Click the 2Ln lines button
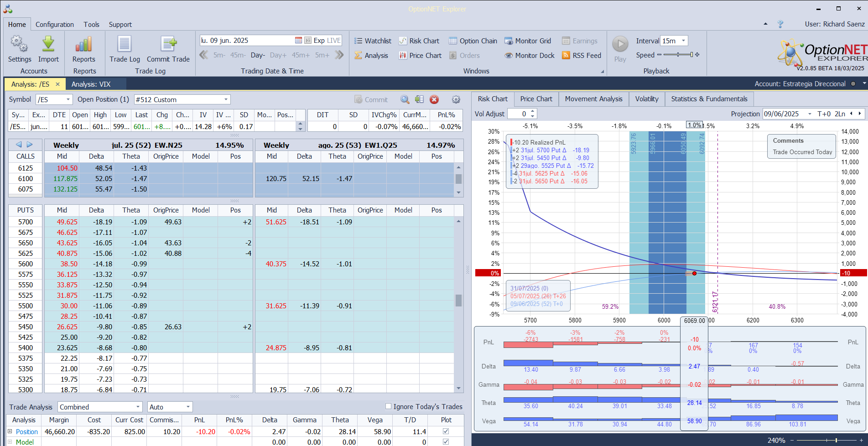Image resolution: width=868 pixels, height=446 pixels. click(x=840, y=114)
